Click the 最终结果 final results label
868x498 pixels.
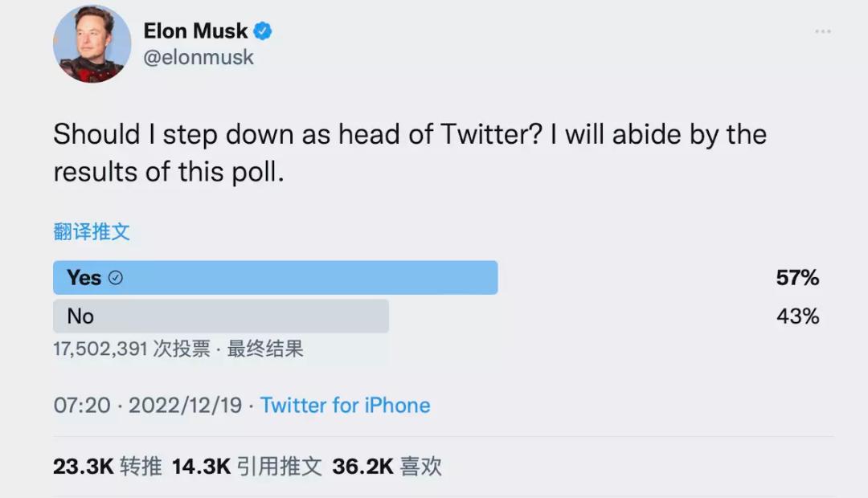tap(265, 349)
